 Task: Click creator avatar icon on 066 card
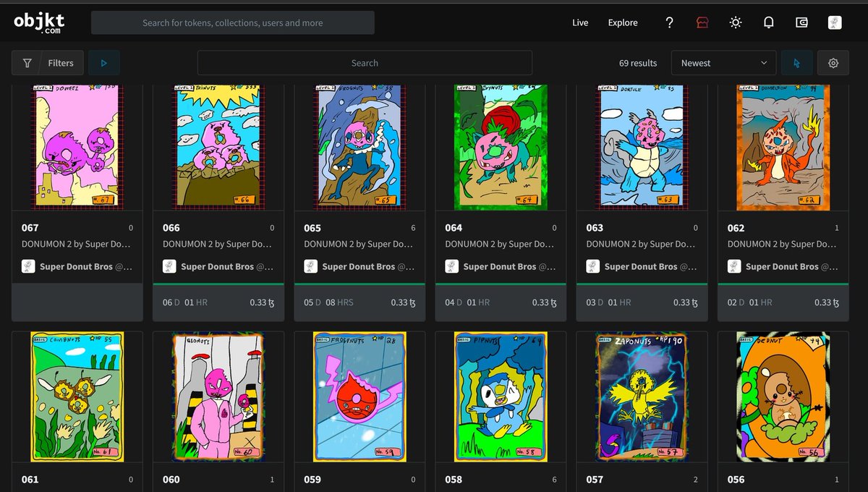click(x=169, y=266)
